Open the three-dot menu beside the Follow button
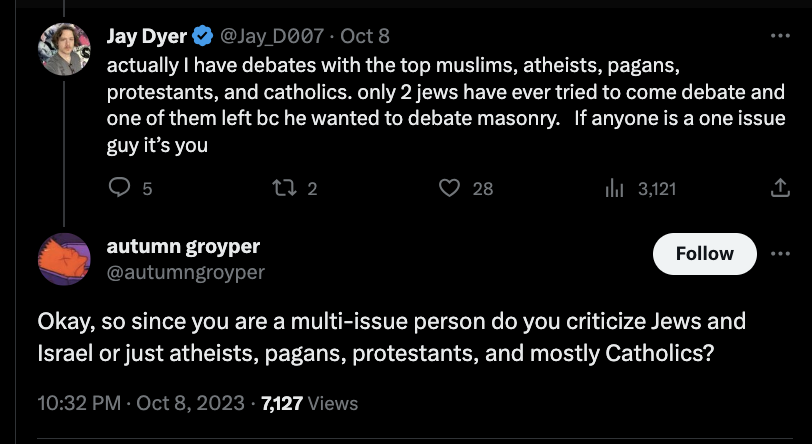 coord(780,254)
